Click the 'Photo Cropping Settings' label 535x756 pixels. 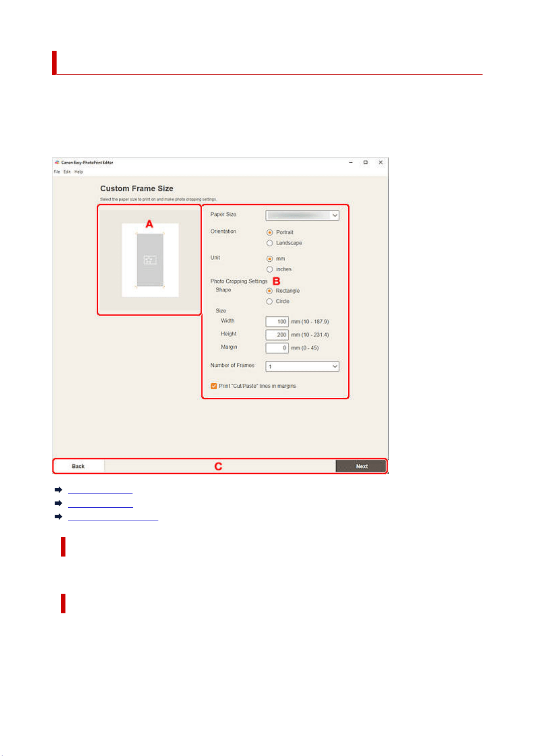[239, 281]
